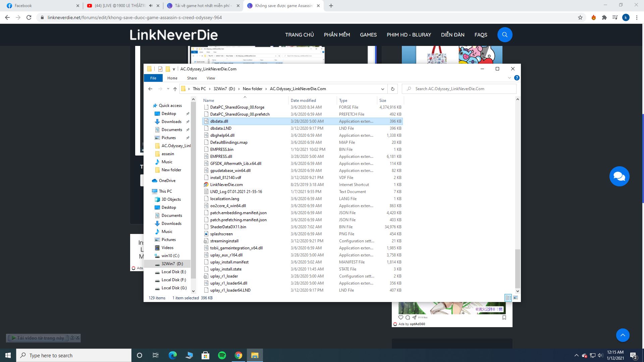Click Home tab in ribbon
Viewport: 644px width, 362px height.
(172, 78)
